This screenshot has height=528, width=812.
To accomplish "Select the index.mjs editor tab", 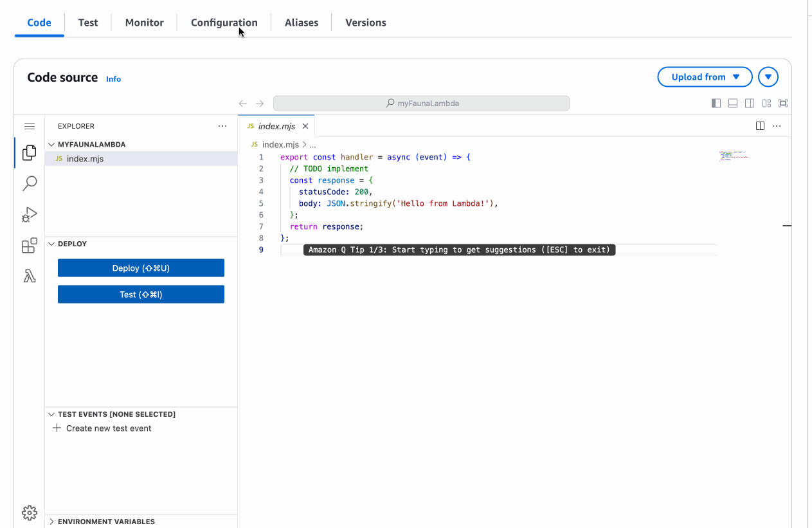I will 276,127.
